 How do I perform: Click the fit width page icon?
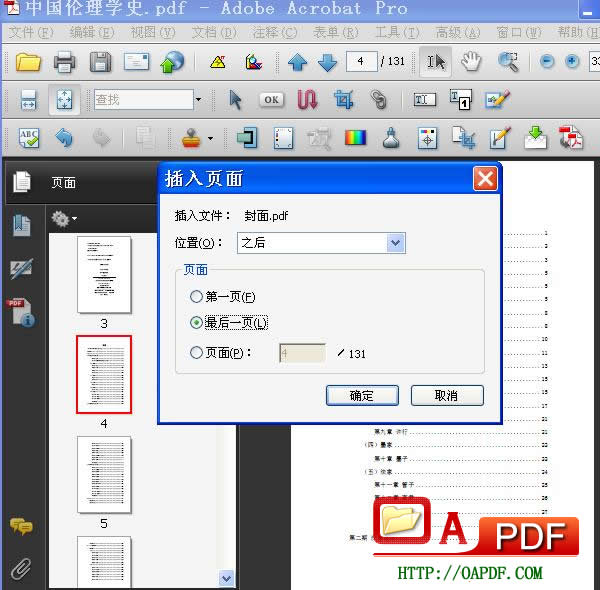(x=29, y=100)
